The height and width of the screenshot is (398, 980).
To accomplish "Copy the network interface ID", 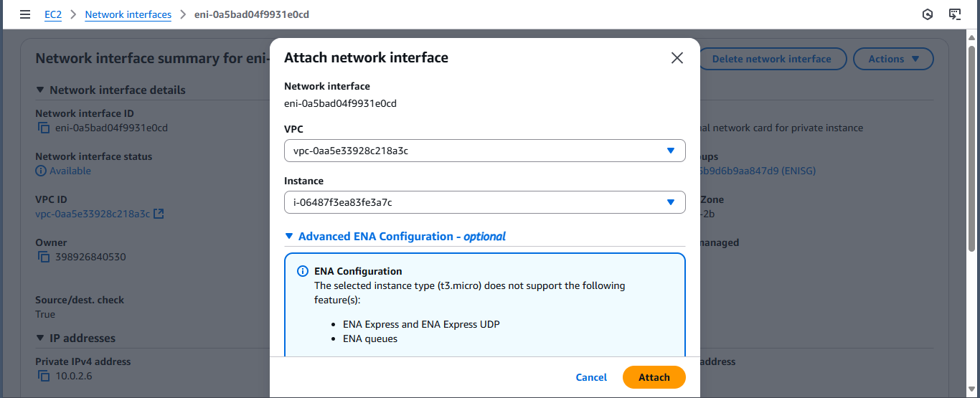I will (44, 128).
